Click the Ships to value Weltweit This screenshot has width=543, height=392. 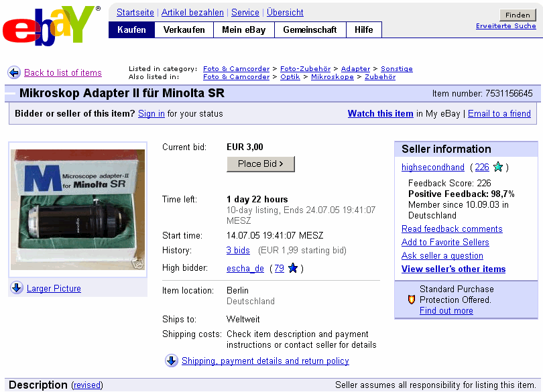243,319
